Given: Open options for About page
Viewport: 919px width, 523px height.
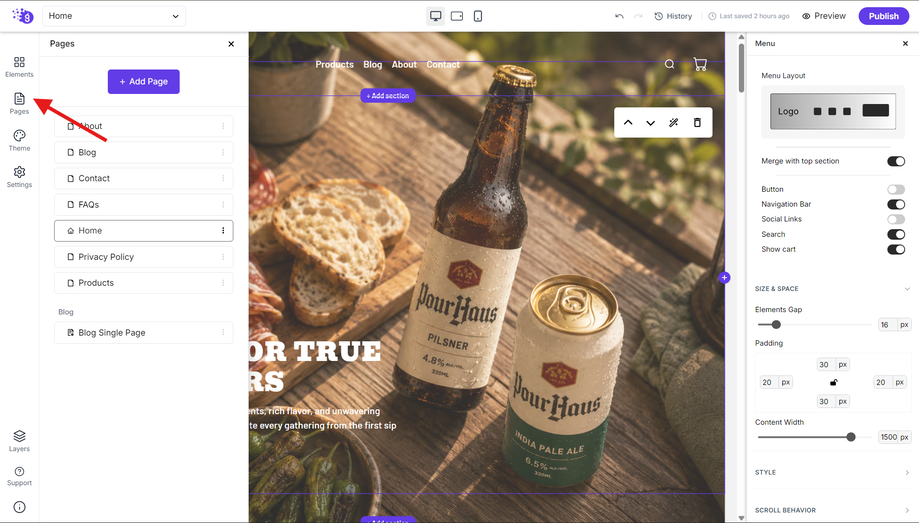Looking at the screenshot, I should tap(223, 126).
